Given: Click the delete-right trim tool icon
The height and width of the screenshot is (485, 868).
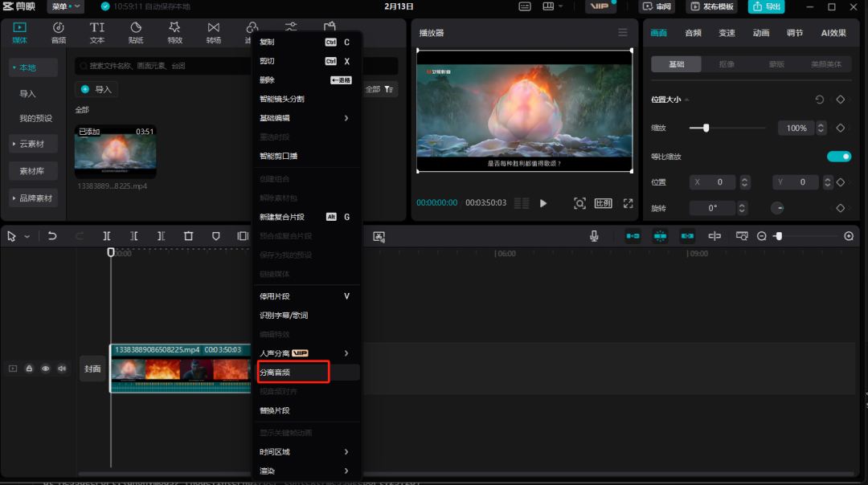Looking at the screenshot, I should 161,236.
